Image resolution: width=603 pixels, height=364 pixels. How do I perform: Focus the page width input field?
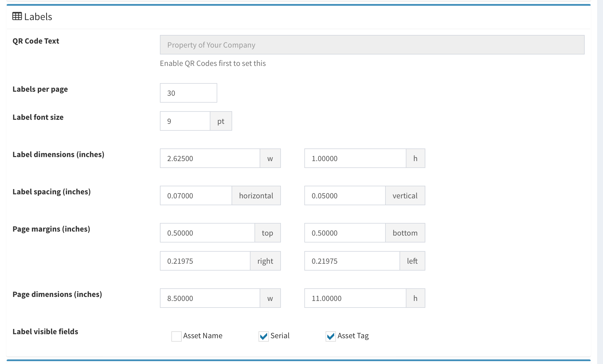[x=210, y=298]
